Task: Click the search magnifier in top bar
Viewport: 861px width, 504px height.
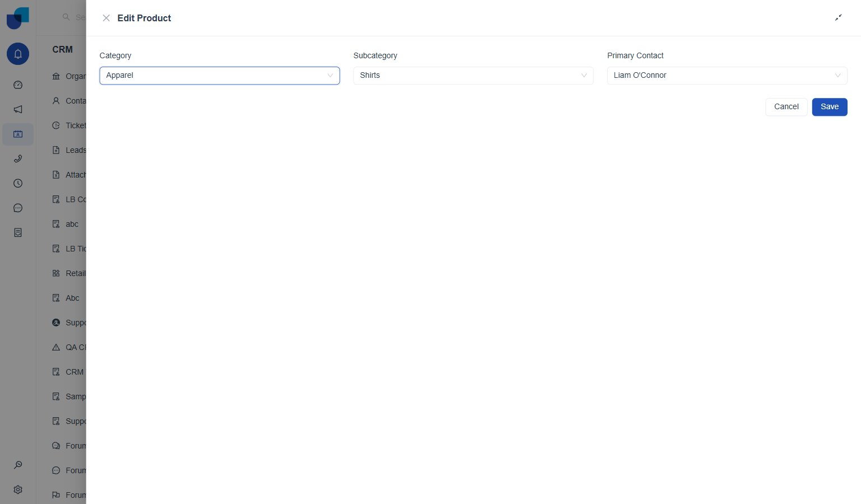Action: tap(66, 17)
